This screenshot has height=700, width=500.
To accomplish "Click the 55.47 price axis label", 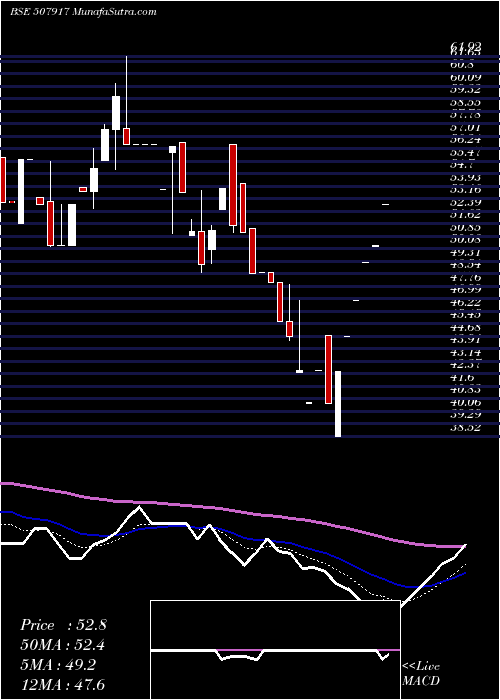I will pyautogui.click(x=466, y=152).
